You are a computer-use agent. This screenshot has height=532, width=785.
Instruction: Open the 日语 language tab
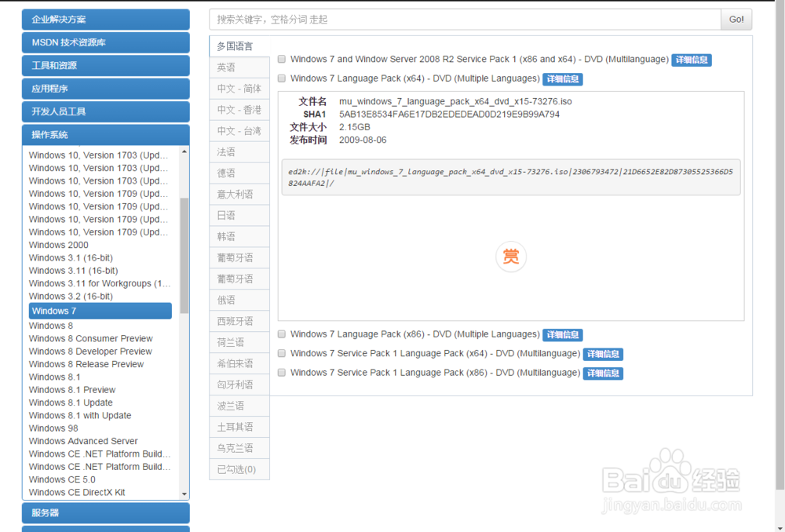[x=239, y=215]
